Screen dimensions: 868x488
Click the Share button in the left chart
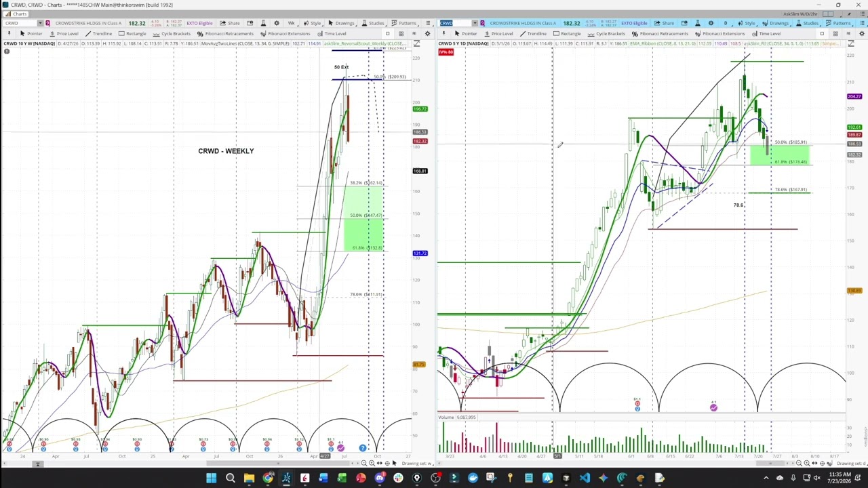pos(230,23)
